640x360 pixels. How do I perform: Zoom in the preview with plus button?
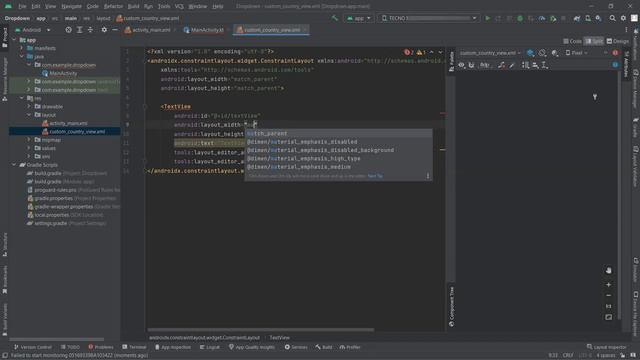(x=609, y=285)
